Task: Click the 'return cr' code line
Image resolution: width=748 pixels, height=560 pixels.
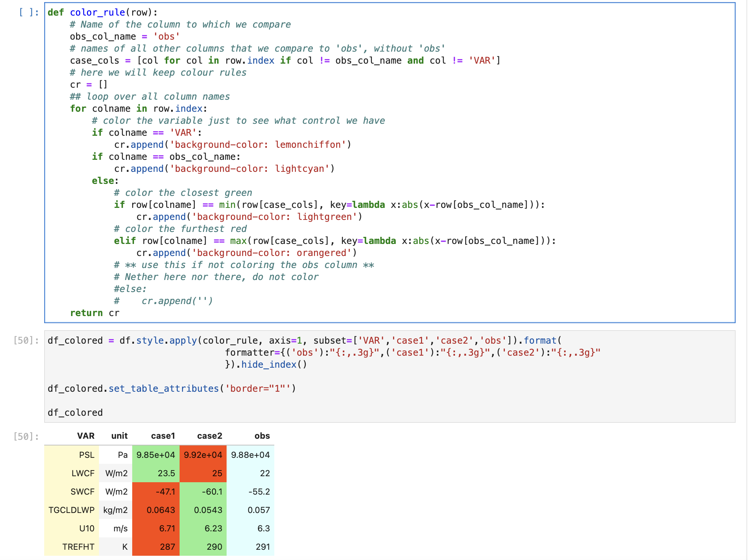Action: [x=95, y=313]
